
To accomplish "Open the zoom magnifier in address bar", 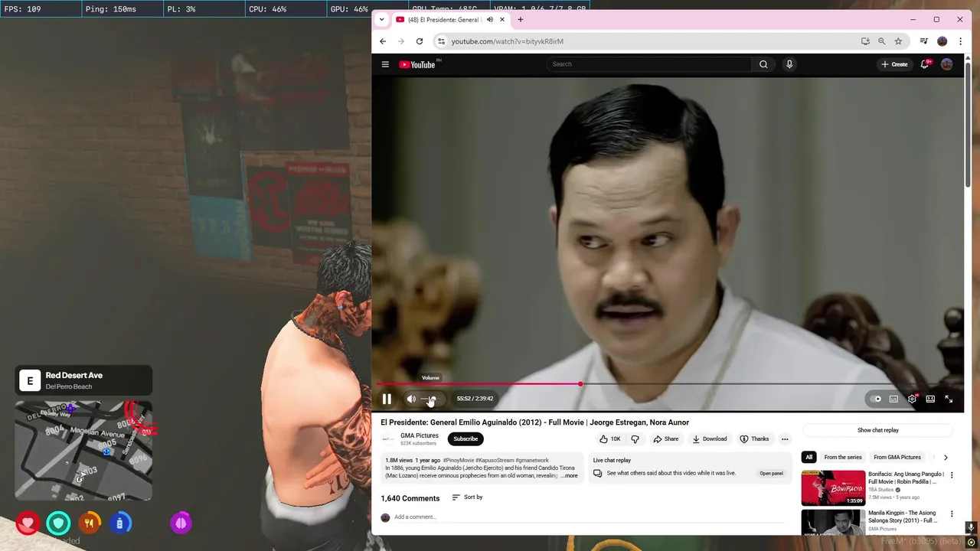I will click(x=882, y=41).
